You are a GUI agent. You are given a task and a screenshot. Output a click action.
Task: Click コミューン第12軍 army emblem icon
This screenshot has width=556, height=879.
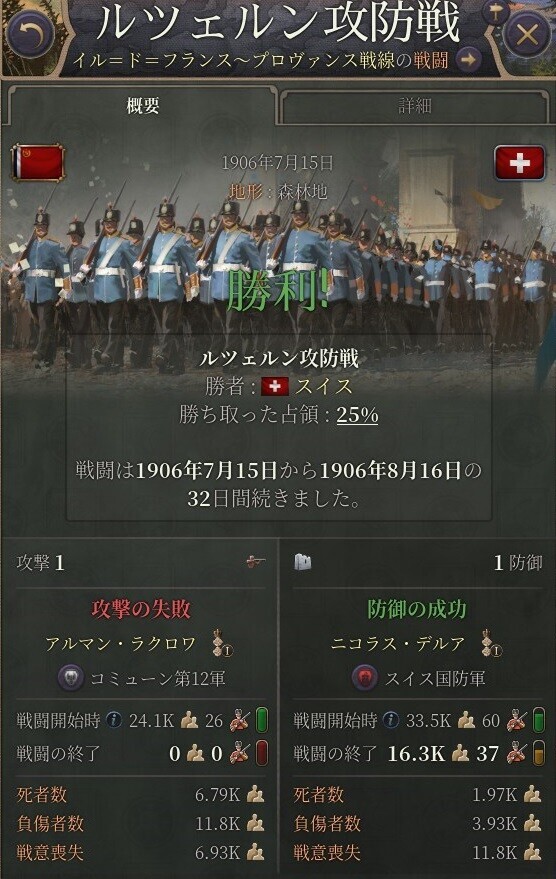coord(71,678)
